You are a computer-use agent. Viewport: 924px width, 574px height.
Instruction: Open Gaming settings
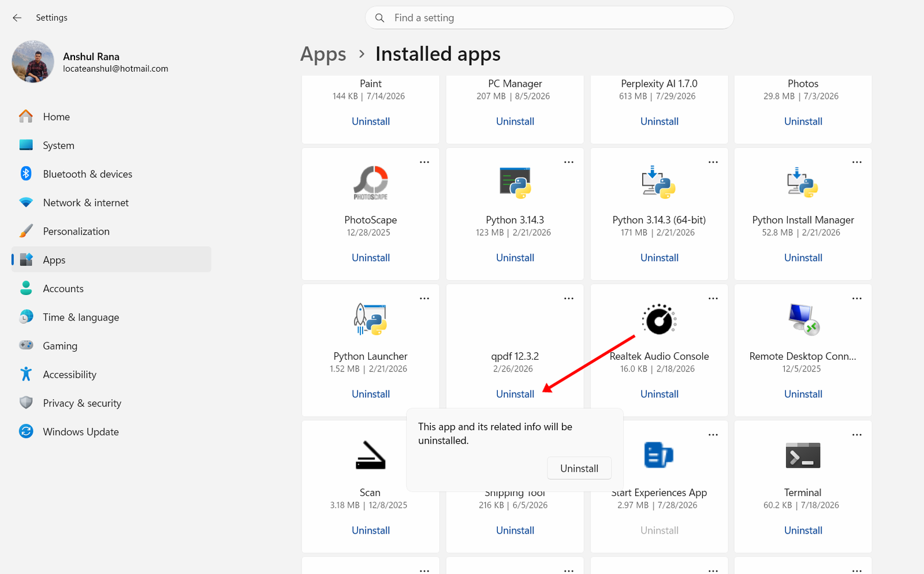point(111,346)
